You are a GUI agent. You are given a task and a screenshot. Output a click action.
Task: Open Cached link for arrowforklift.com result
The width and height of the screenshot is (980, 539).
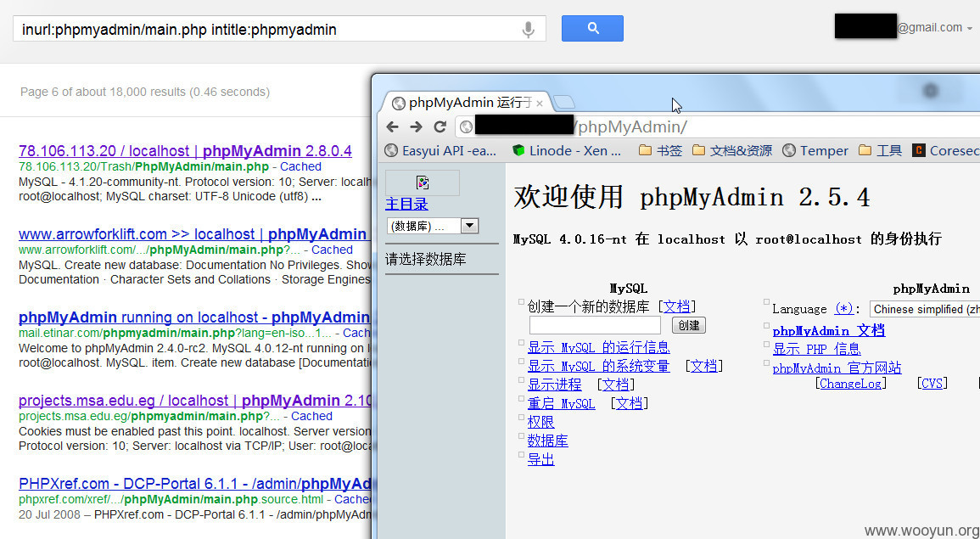(x=332, y=250)
